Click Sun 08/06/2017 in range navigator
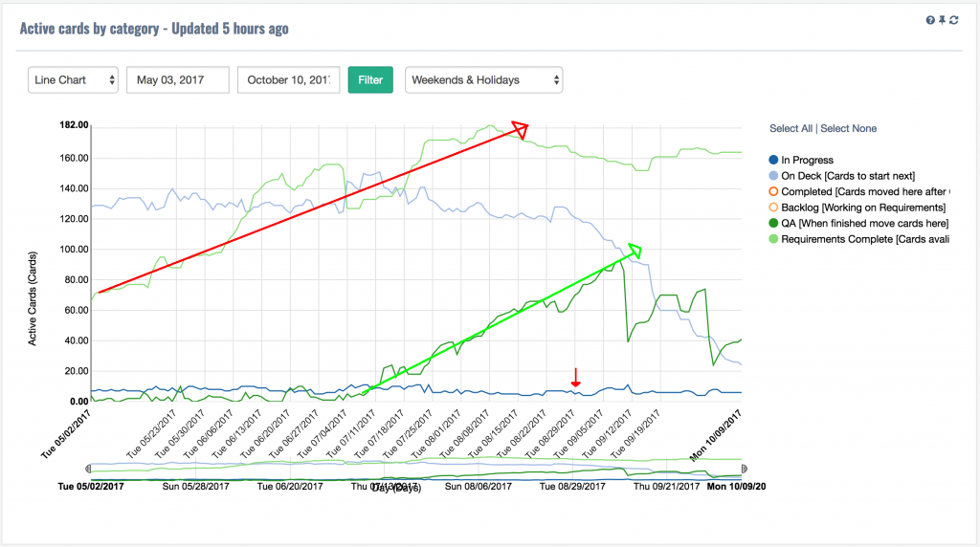This screenshot has width=980, height=547. click(x=479, y=487)
